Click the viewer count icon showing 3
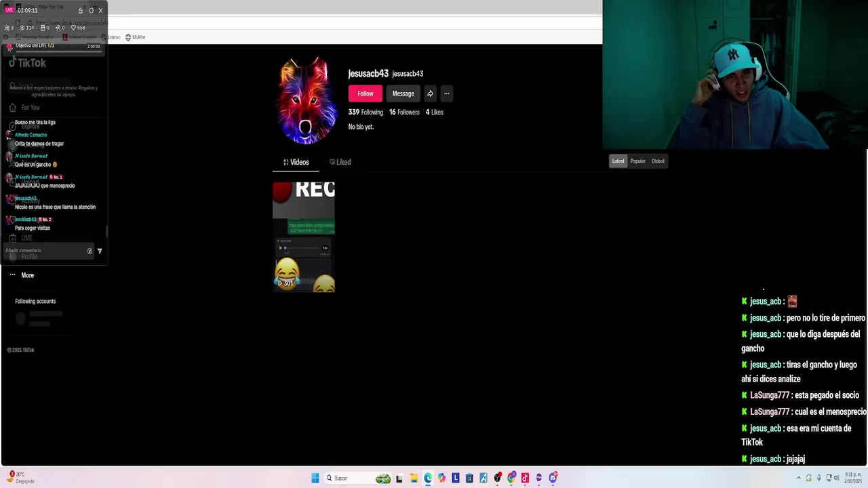The height and width of the screenshot is (488, 868). point(9,28)
